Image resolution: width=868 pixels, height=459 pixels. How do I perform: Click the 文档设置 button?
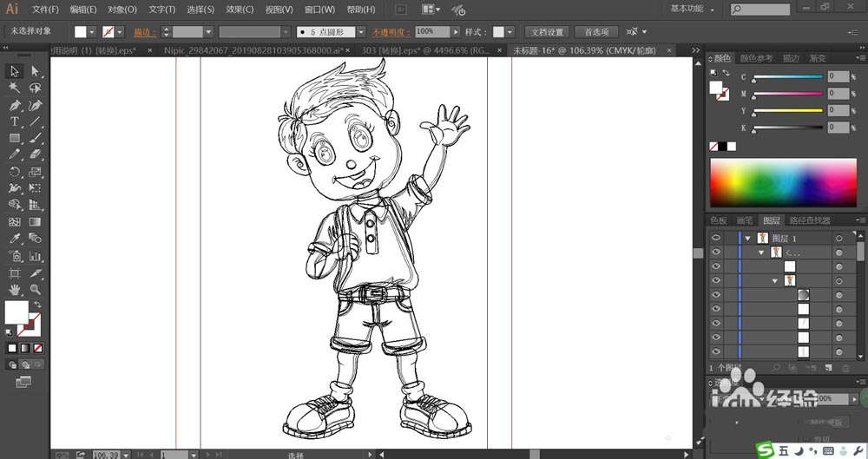point(547,32)
